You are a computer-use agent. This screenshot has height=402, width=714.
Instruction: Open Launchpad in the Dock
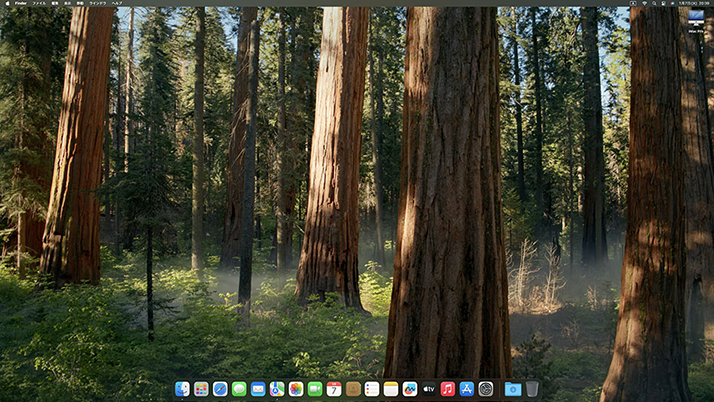tap(201, 389)
